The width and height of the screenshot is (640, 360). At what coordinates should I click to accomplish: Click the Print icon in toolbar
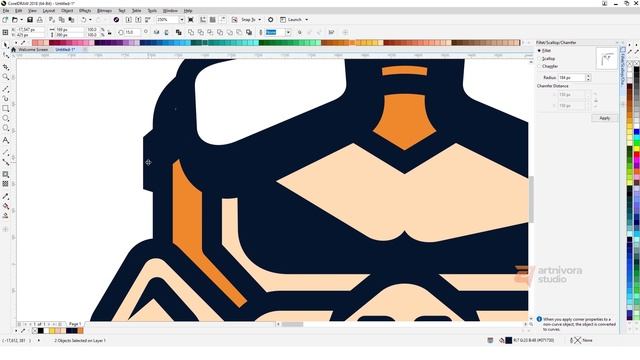click(40, 20)
